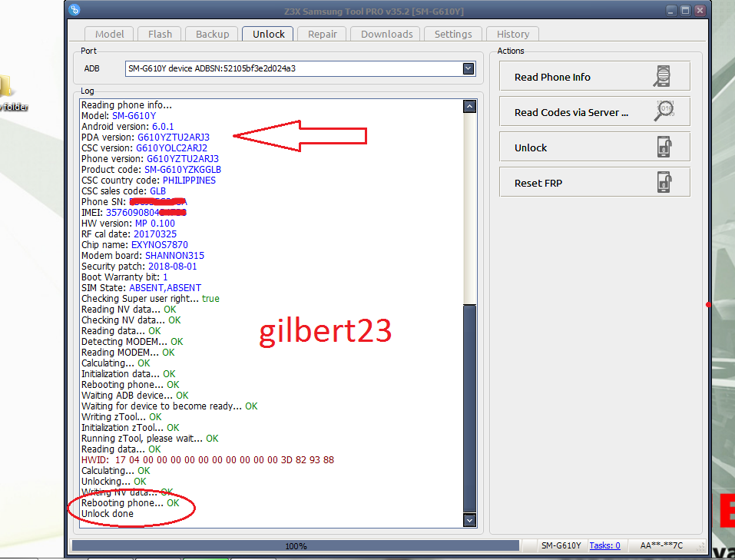Click the Z3X application icon in title bar

tap(74, 9)
